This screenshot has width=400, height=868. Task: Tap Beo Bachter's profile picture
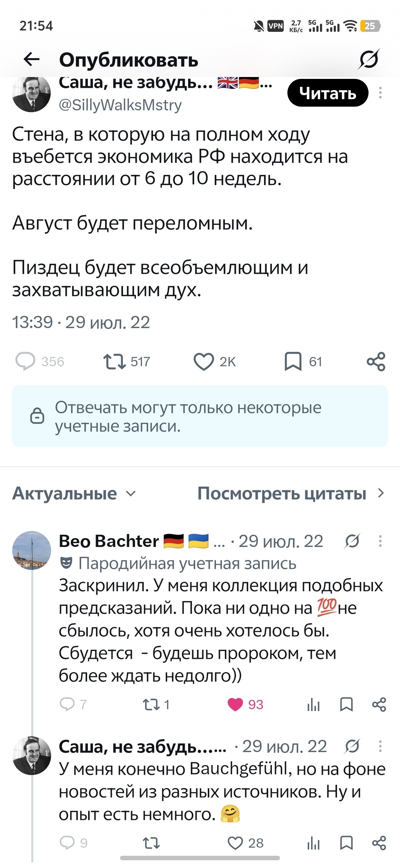point(31,550)
